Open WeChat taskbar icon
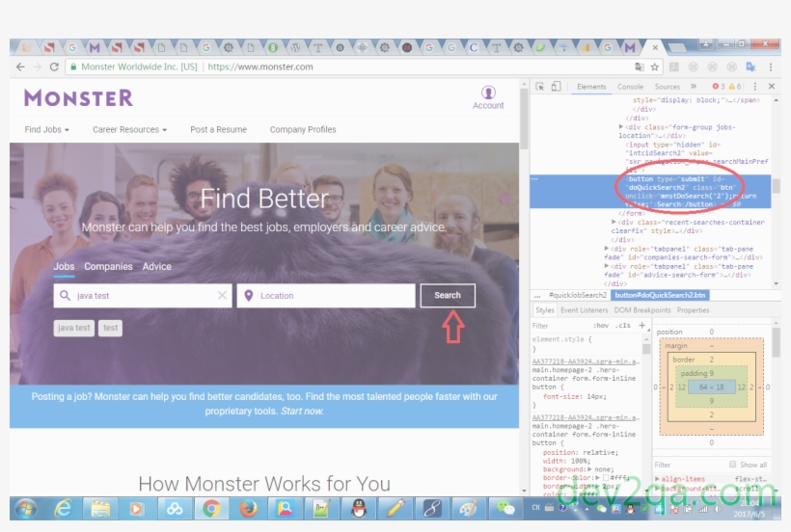The image size is (791, 532). point(505,508)
